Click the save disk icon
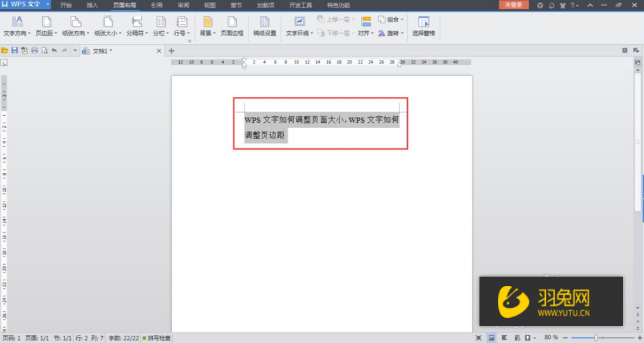 pos(14,51)
